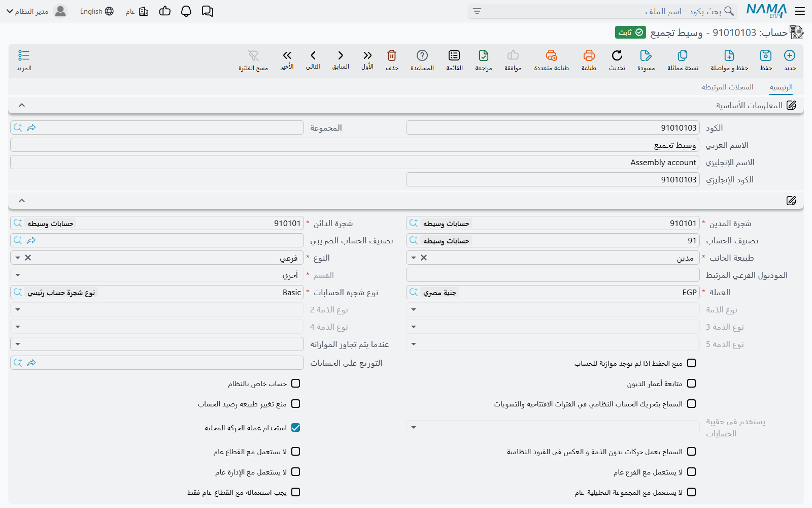
Task: Click the search box بحث بكود - اسم الملف
Action: (602, 11)
